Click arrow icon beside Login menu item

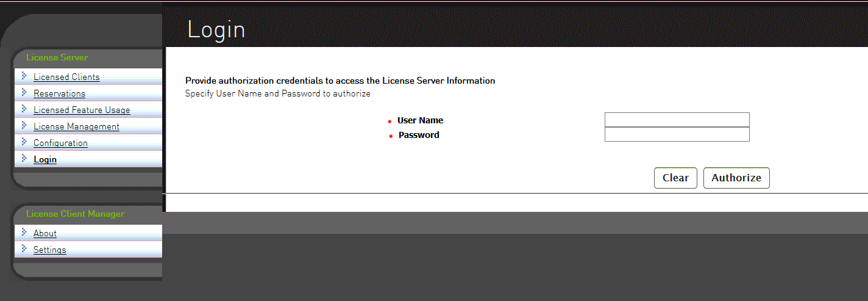point(24,158)
